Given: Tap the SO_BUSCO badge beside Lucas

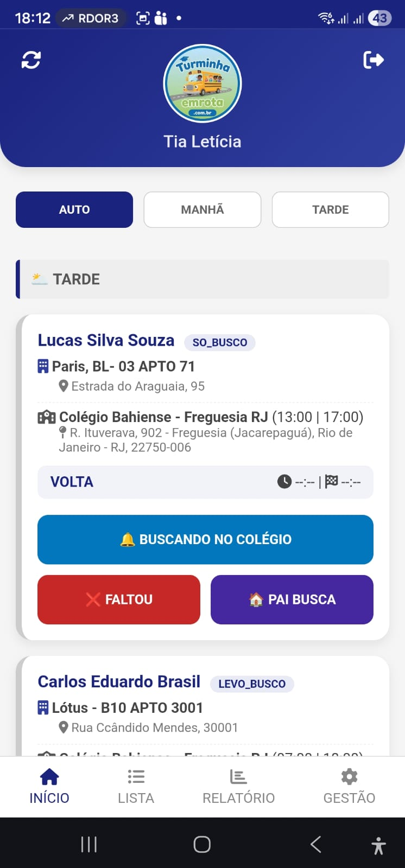Looking at the screenshot, I should pyautogui.click(x=220, y=342).
